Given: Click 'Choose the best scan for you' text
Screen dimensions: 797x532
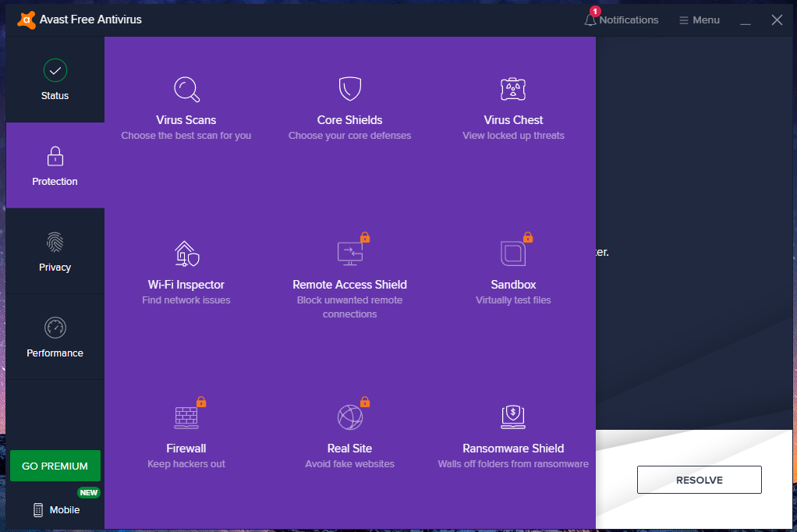Looking at the screenshot, I should click(x=186, y=136).
